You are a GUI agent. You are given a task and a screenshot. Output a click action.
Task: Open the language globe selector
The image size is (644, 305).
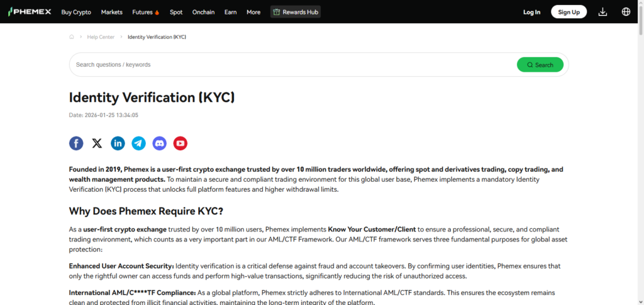tap(626, 12)
